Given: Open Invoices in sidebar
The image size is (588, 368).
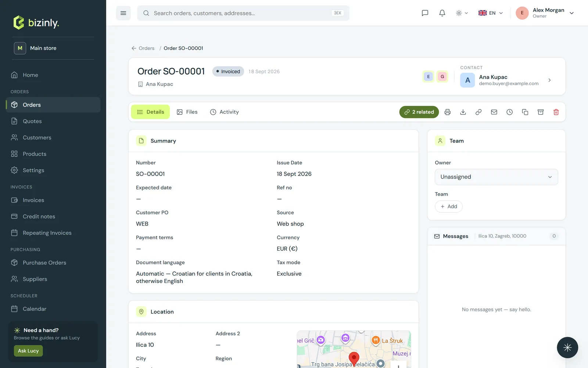Looking at the screenshot, I should (53, 200).
